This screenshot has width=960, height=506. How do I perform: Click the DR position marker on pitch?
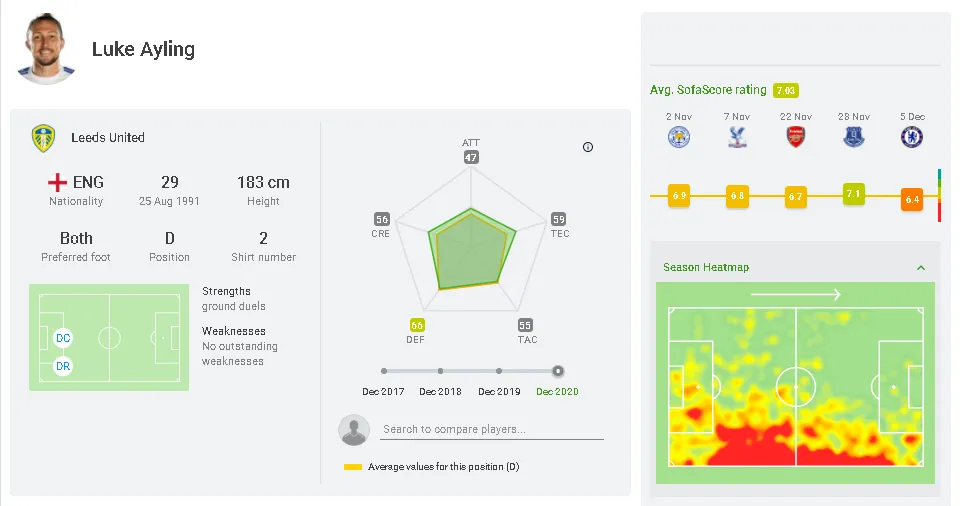point(63,366)
